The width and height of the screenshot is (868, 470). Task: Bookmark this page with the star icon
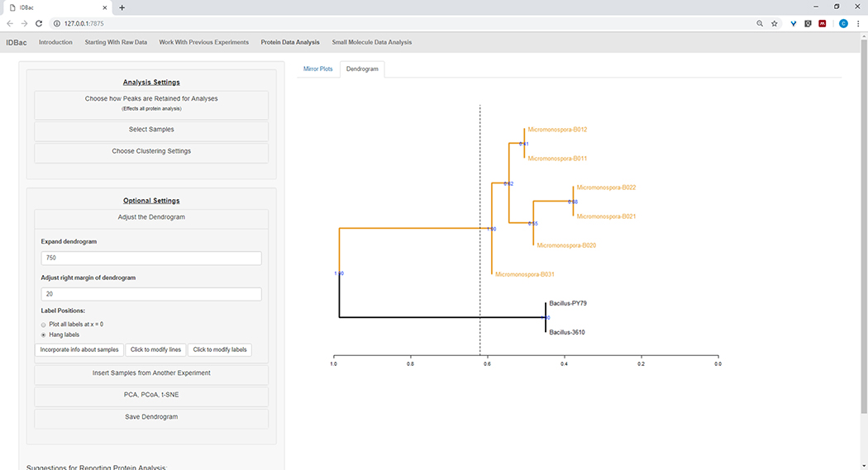[774, 24]
